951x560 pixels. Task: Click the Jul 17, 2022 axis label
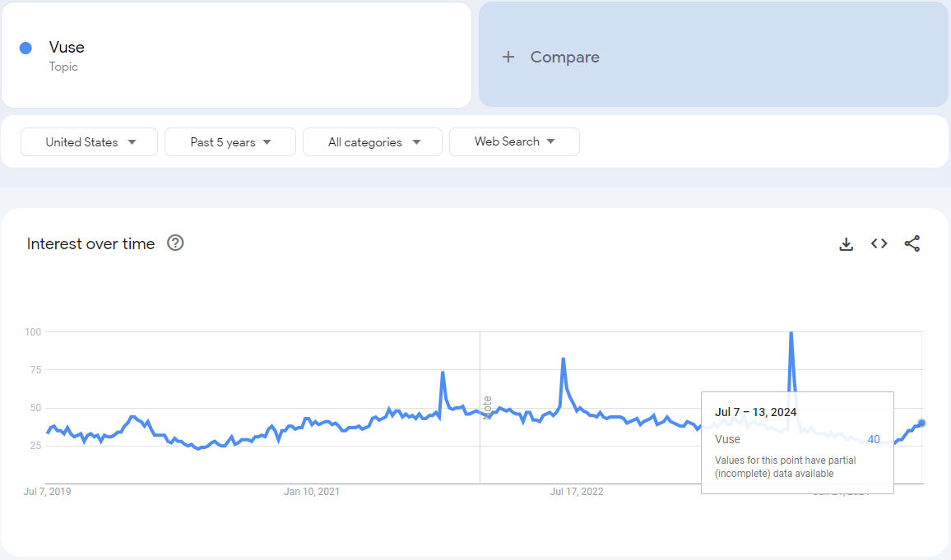577,492
